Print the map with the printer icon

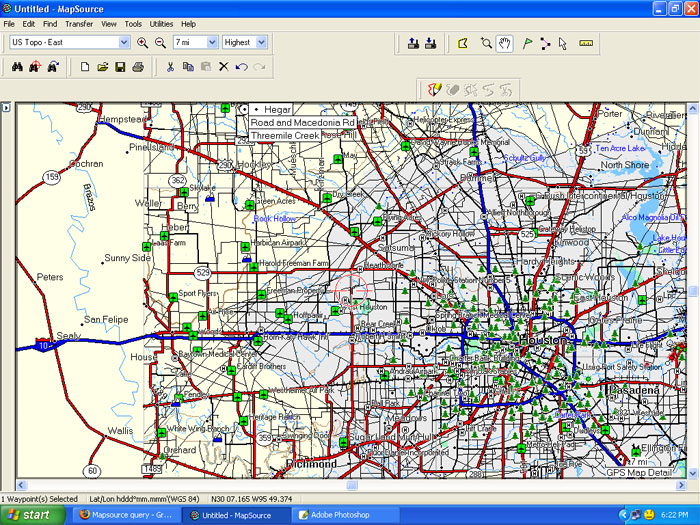click(x=138, y=67)
